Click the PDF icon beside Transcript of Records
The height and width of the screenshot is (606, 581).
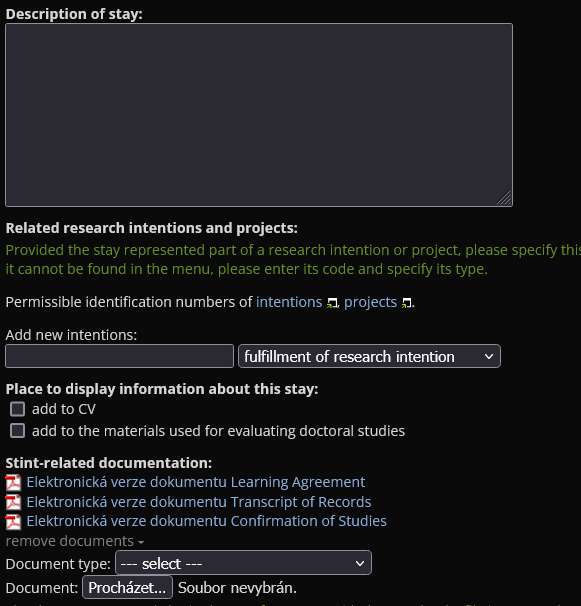pyautogui.click(x=13, y=502)
